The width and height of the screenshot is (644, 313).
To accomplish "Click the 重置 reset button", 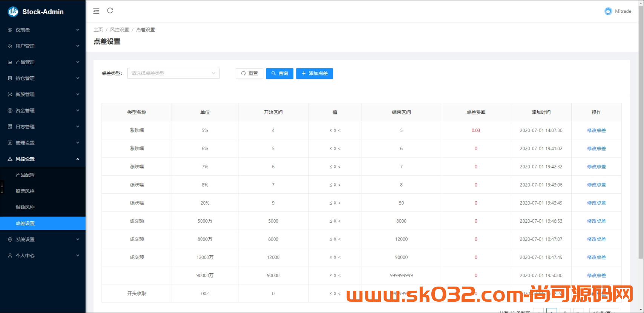I will point(249,74).
